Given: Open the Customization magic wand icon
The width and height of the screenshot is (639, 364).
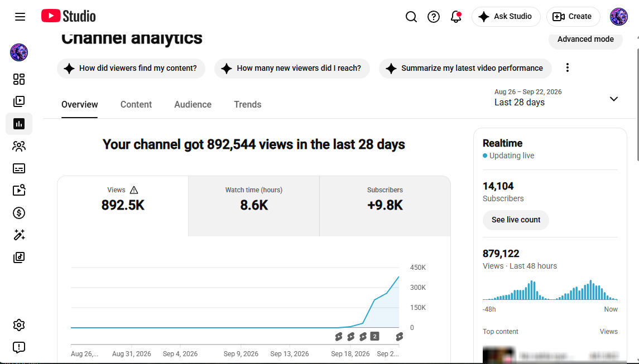Looking at the screenshot, I should (x=19, y=235).
